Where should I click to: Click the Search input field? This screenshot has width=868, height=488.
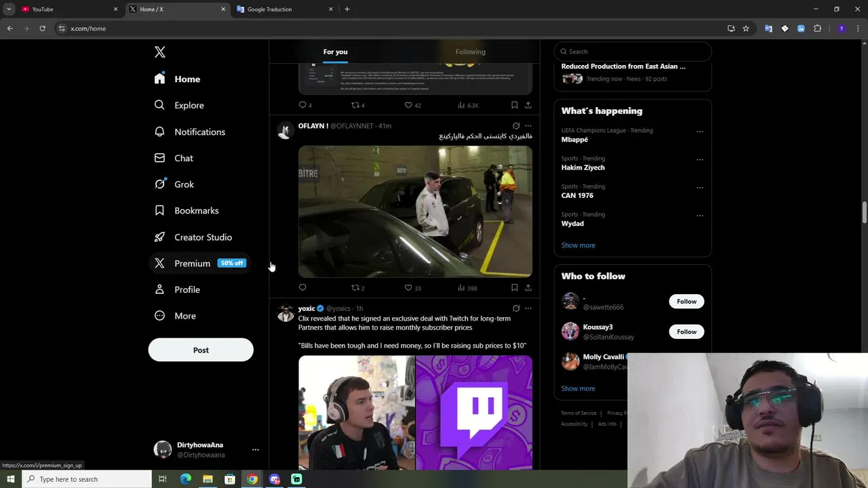[633, 52]
